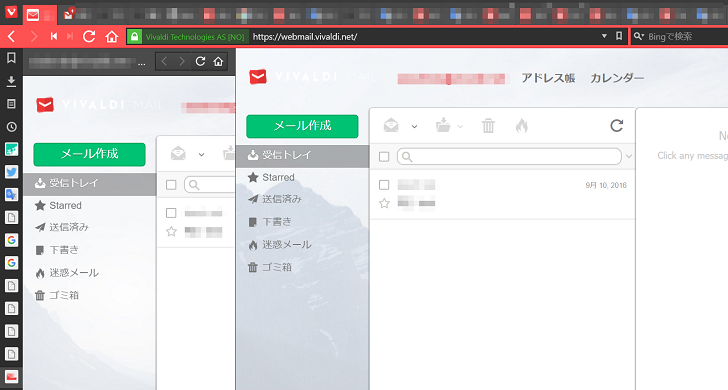The height and width of the screenshot is (390, 728).
Task: Click the green site security padlock
Action: coord(134,36)
